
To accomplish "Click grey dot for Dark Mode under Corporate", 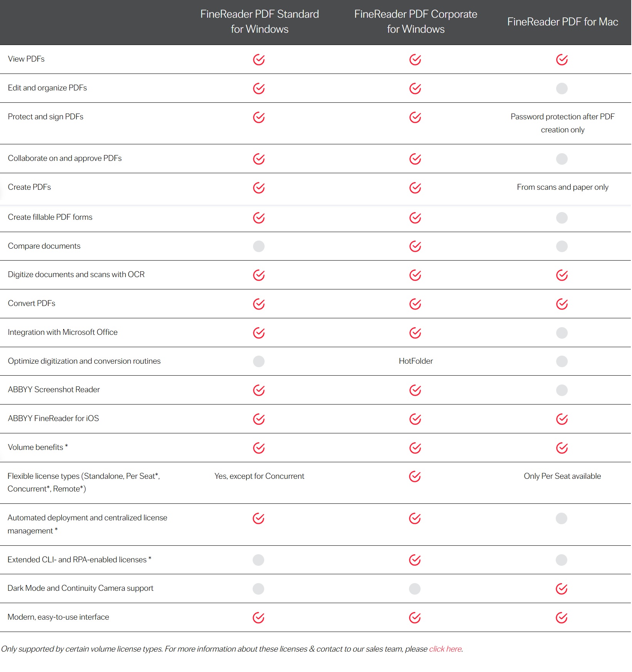I will coord(414,588).
